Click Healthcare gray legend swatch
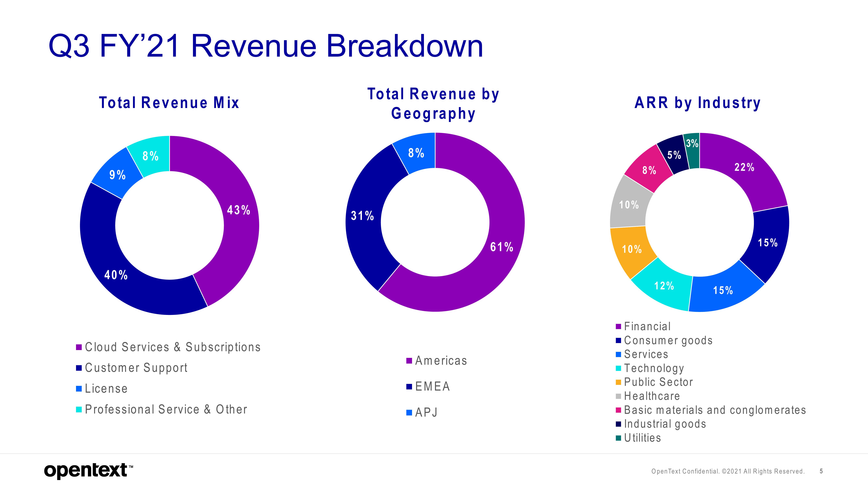Viewport: 868px width, 488px height. click(x=618, y=396)
